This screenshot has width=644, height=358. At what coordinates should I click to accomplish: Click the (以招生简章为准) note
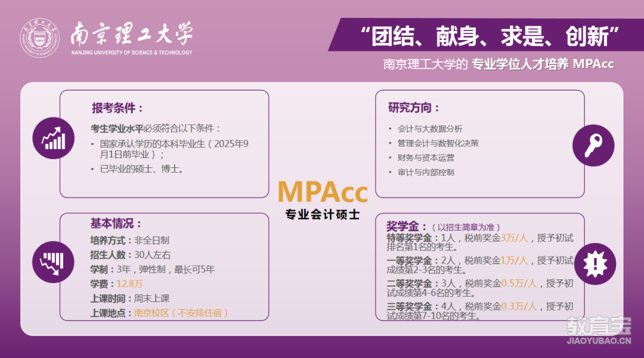466,227
